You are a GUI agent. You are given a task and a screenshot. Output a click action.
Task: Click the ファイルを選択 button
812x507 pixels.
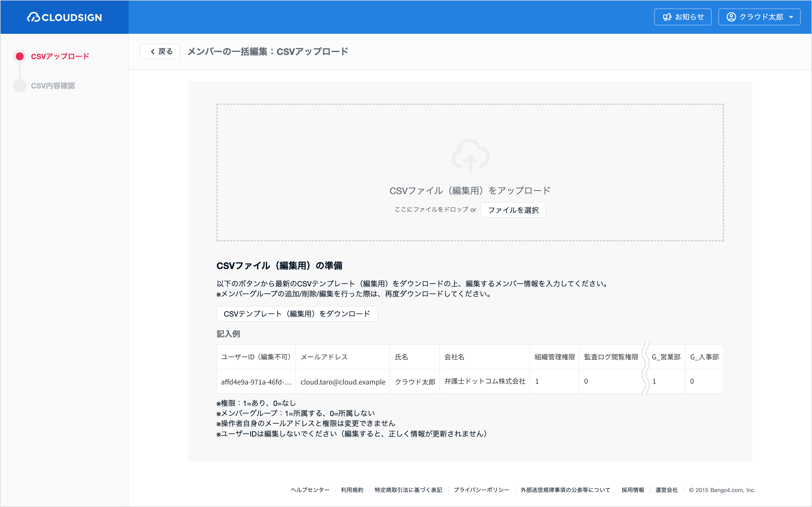[x=513, y=210]
